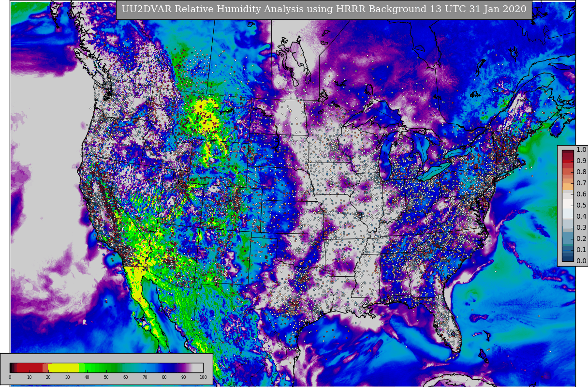Click the "20" tick label on humidity colorbar
The height and width of the screenshot is (387, 588).
tap(48, 377)
